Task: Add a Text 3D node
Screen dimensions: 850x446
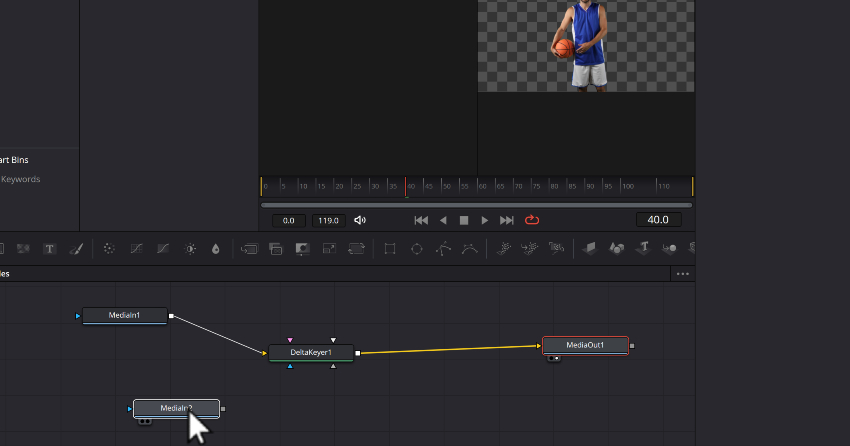Action: (645, 248)
